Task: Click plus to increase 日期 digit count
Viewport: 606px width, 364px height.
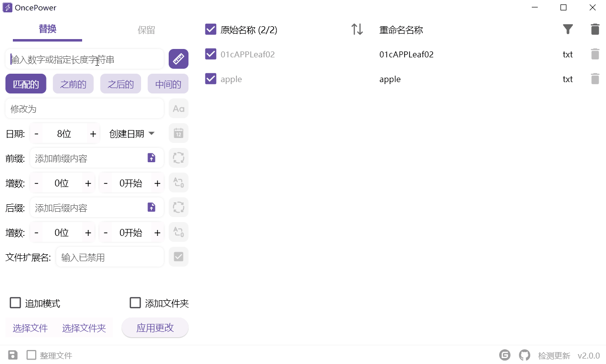Action: click(93, 133)
